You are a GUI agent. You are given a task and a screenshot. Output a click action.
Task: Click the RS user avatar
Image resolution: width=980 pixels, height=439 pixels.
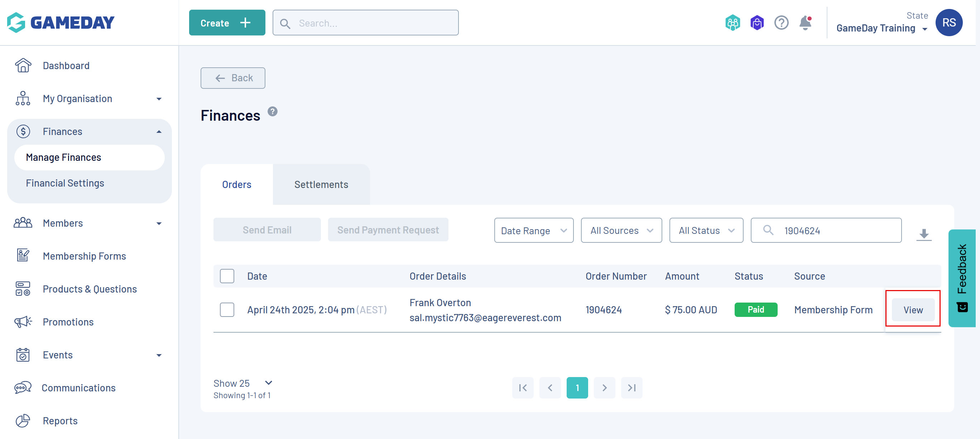[x=948, y=23]
